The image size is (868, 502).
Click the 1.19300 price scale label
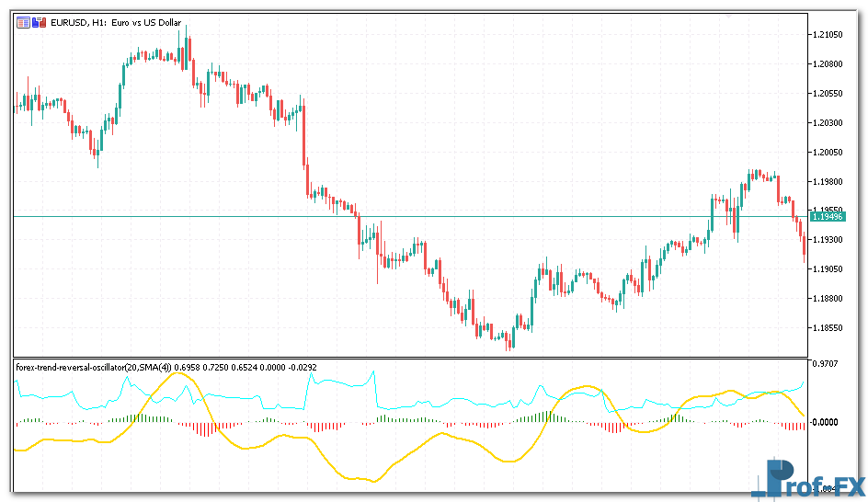(829, 240)
